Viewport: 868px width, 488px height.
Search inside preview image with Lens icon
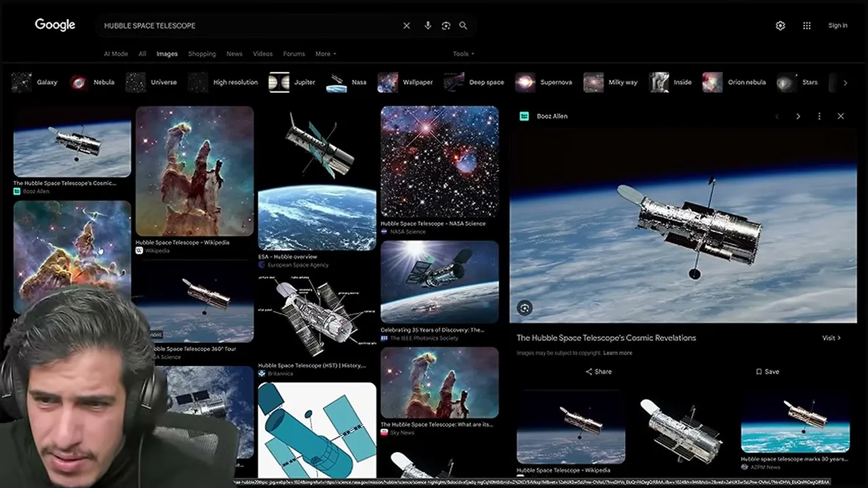coord(524,308)
